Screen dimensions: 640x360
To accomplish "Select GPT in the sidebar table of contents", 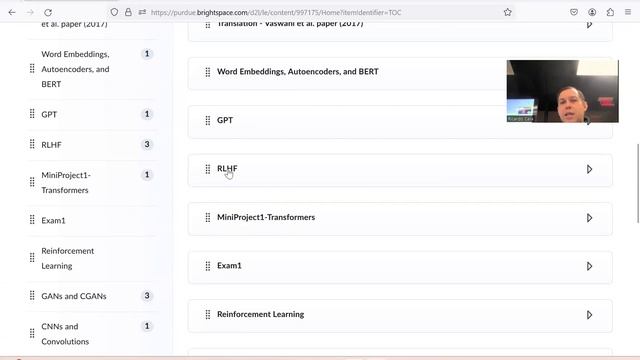I will tap(49, 114).
